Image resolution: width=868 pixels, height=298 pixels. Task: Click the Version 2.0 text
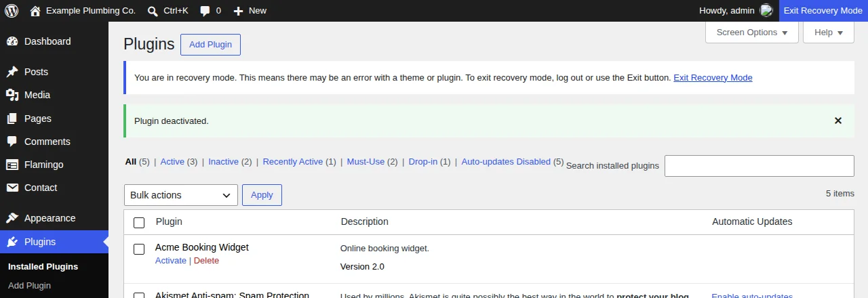tap(362, 267)
